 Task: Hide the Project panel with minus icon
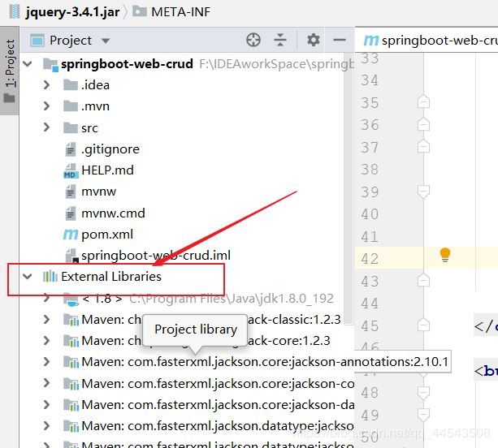pyautogui.click(x=340, y=40)
